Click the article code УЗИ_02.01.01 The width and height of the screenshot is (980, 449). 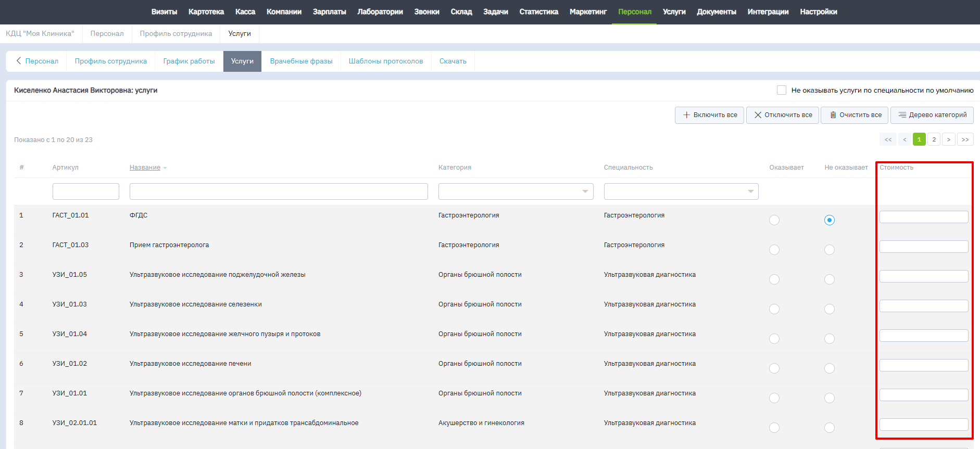pos(74,423)
